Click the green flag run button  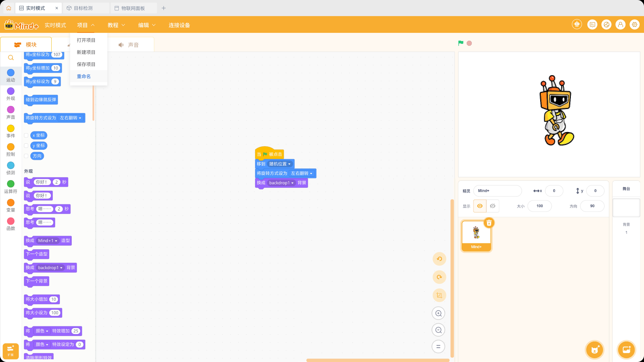461,43
